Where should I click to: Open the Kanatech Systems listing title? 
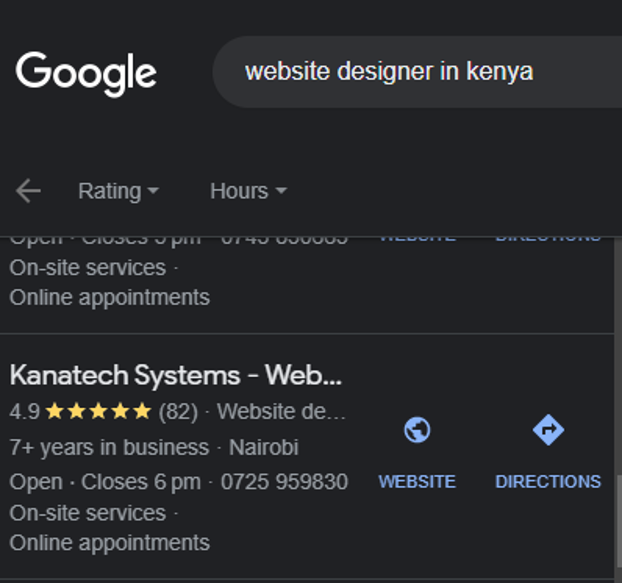pos(176,375)
